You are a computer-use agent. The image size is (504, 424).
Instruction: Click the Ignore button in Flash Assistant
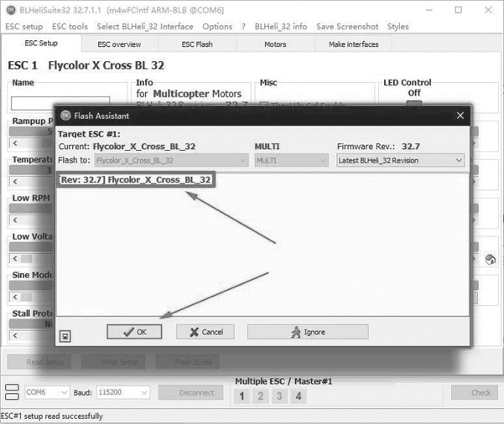(308, 332)
